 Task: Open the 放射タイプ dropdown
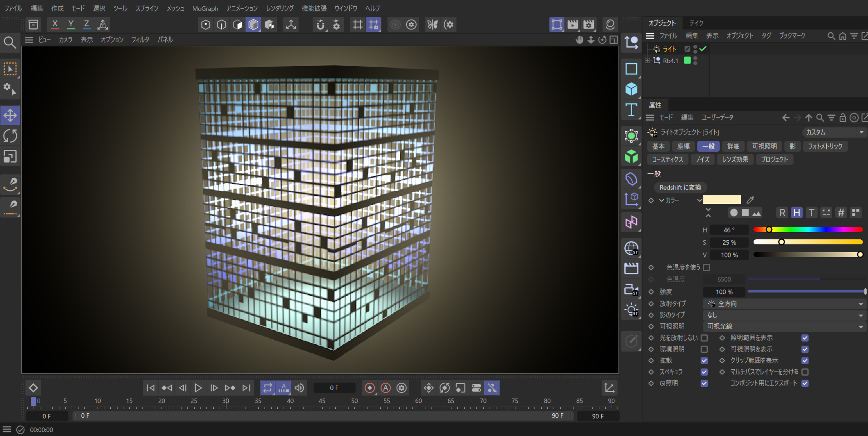(x=784, y=304)
